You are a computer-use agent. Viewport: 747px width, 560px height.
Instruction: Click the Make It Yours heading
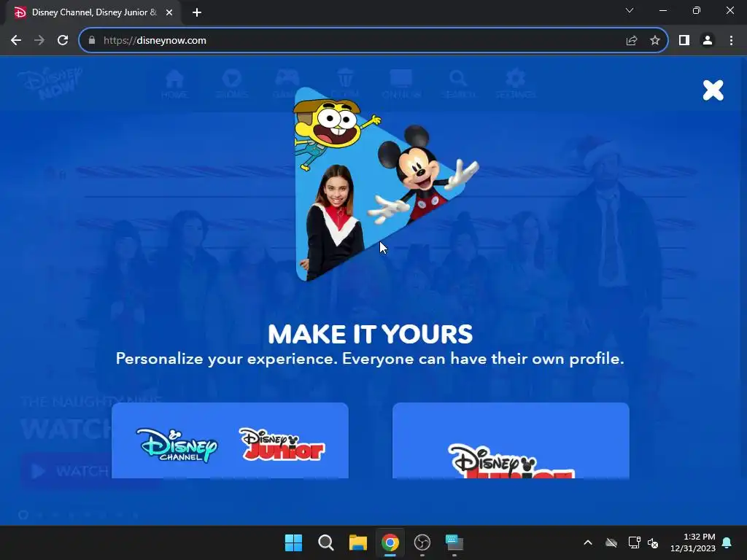370,334
